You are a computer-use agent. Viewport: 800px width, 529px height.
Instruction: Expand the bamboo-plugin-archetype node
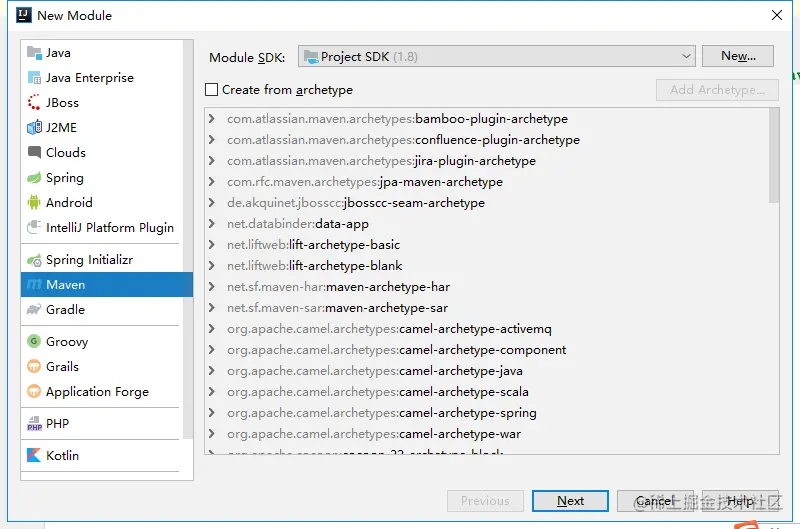[x=212, y=119]
